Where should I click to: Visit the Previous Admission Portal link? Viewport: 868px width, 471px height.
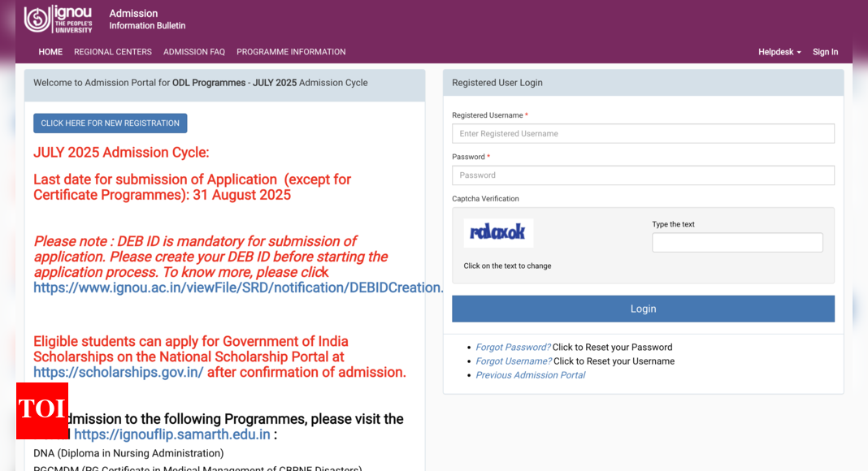[530, 375]
